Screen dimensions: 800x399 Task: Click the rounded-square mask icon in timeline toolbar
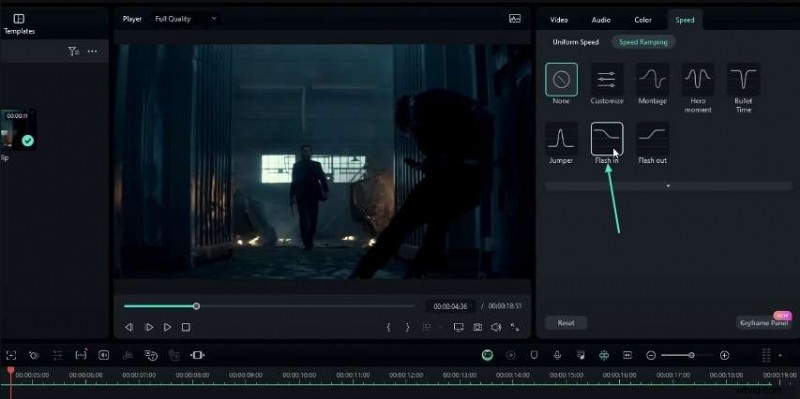click(104, 355)
